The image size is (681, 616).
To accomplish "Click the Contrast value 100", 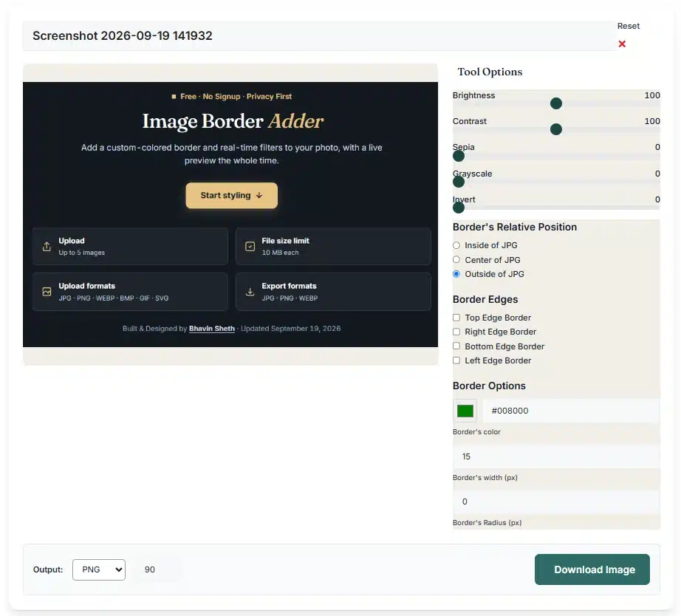I will 652,121.
